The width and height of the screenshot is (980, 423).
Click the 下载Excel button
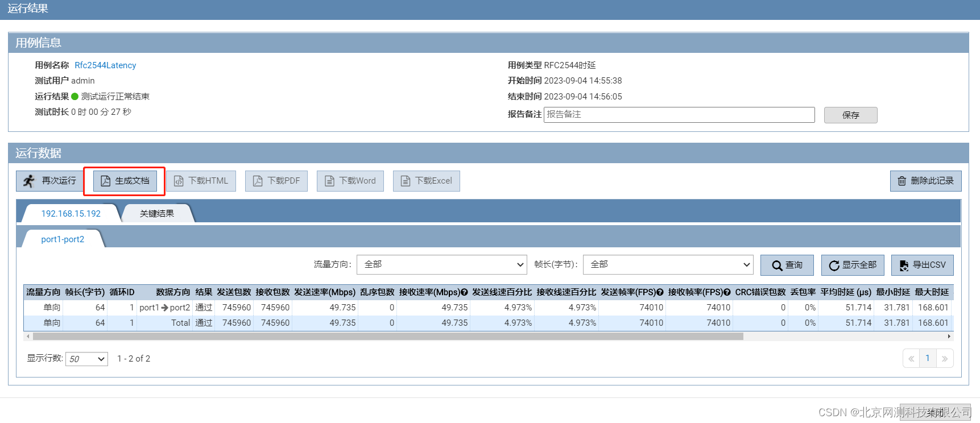(x=427, y=181)
